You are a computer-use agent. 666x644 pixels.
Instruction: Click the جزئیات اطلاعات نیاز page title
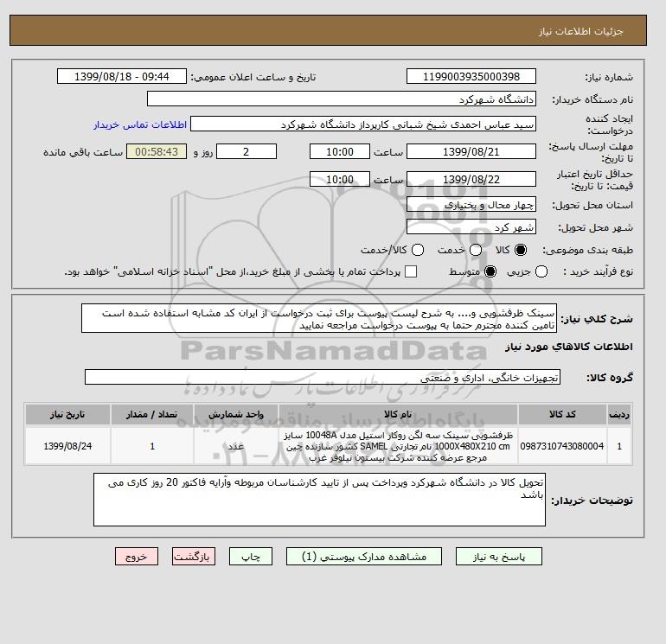[580, 31]
